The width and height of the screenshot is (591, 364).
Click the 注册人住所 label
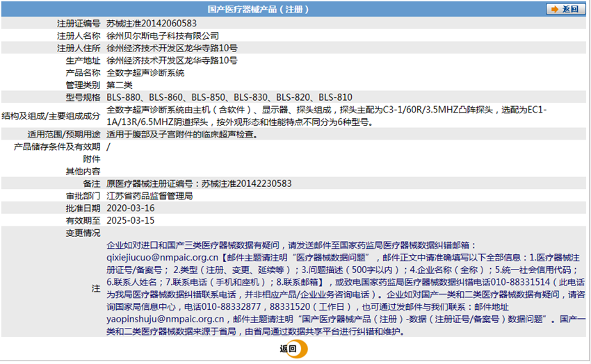(x=79, y=48)
